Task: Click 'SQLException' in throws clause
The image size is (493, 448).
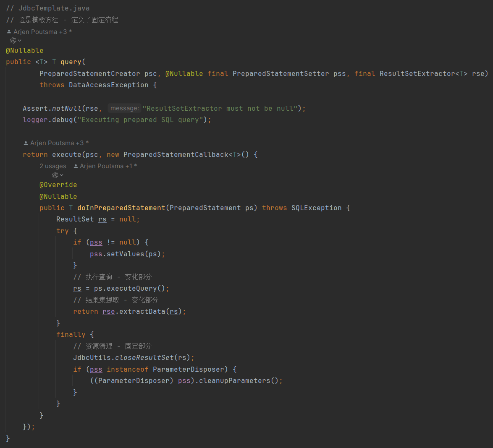Action: (x=316, y=208)
